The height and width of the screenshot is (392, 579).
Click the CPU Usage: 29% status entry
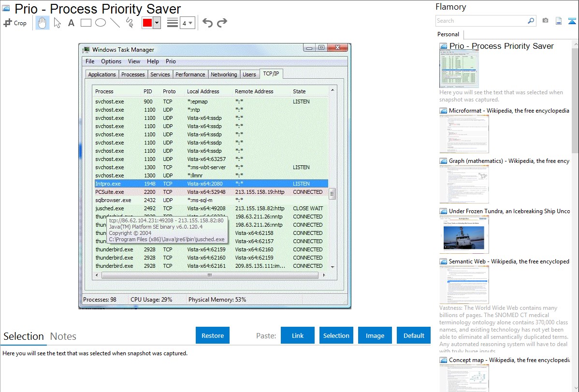(x=151, y=300)
